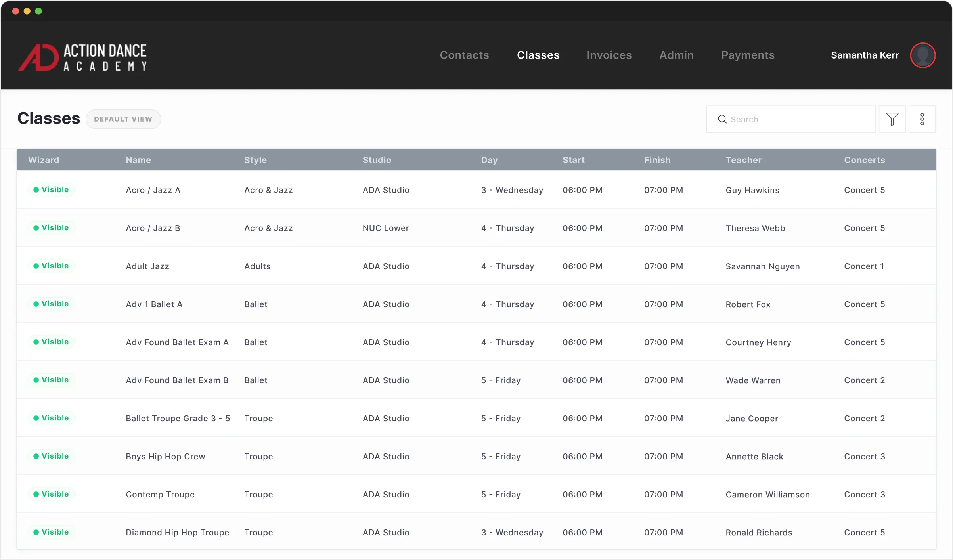Open the three-dot overflow menu

[x=922, y=119]
